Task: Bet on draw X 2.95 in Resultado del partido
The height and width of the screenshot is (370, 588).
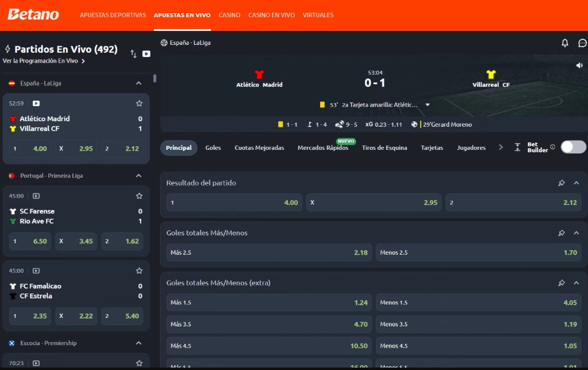Action: pos(374,203)
